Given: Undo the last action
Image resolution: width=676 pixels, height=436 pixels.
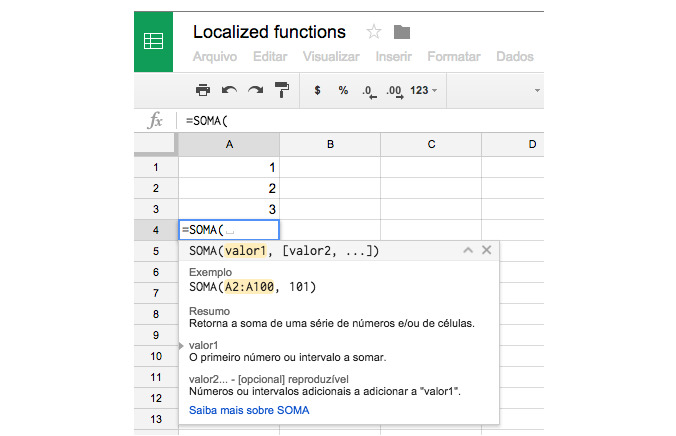Looking at the screenshot, I should [x=229, y=90].
